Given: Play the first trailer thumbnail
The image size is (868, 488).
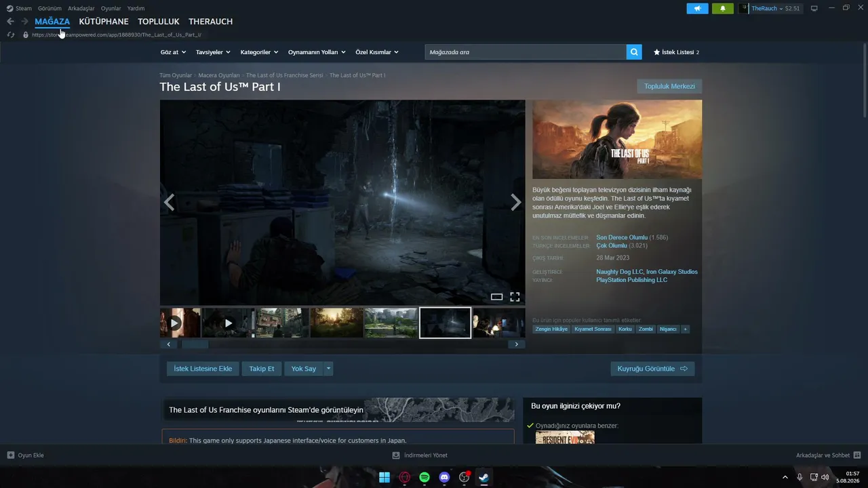Looking at the screenshot, I should pyautogui.click(x=180, y=323).
